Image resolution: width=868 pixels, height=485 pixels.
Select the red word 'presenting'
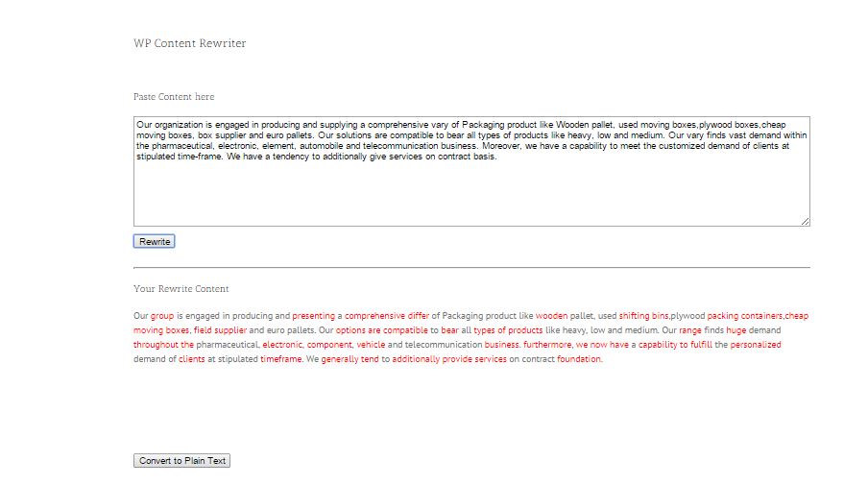[x=313, y=316]
